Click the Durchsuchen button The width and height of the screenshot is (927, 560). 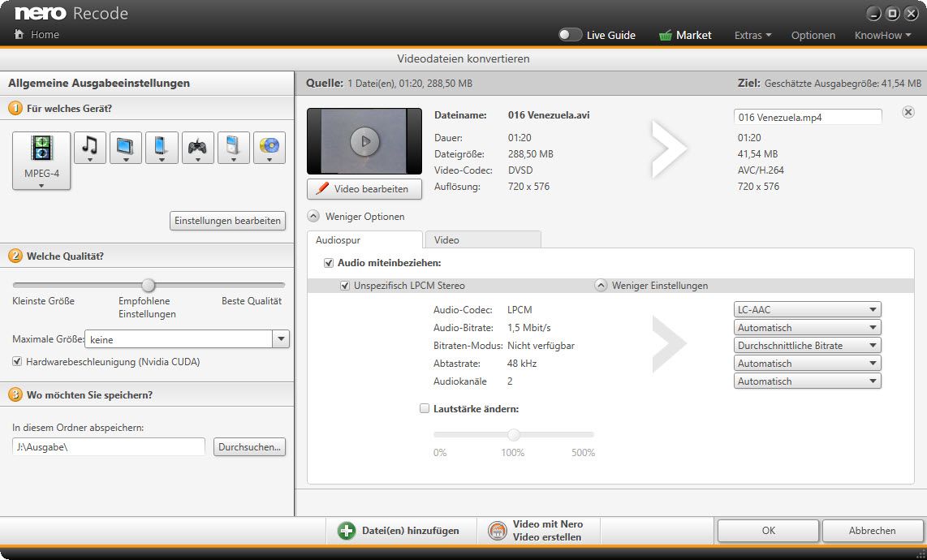[x=250, y=447]
